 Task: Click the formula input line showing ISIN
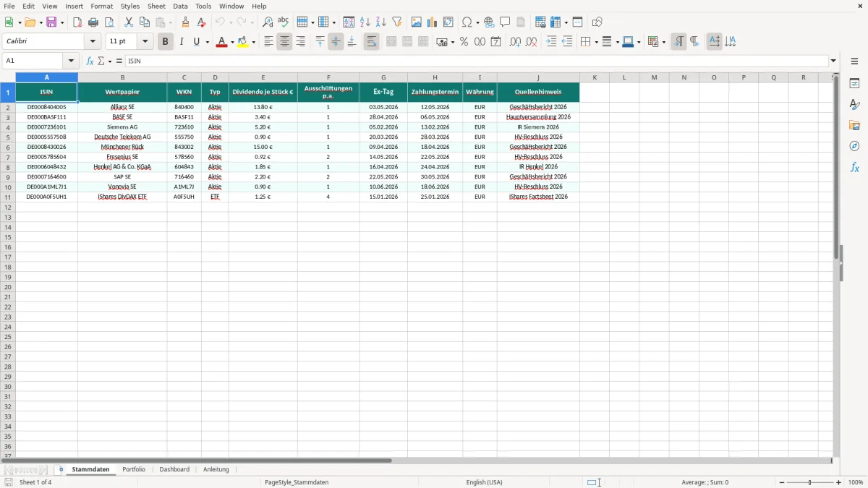point(477,61)
